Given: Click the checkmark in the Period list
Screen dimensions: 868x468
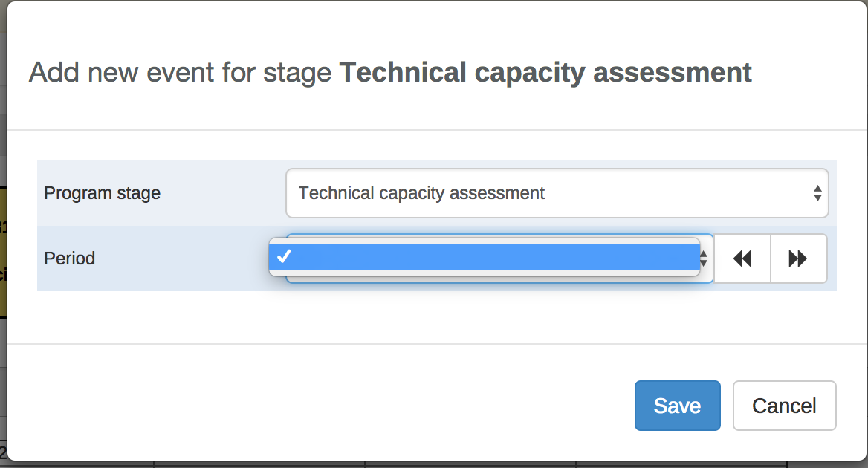Looking at the screenshot, I should [282, 257].
